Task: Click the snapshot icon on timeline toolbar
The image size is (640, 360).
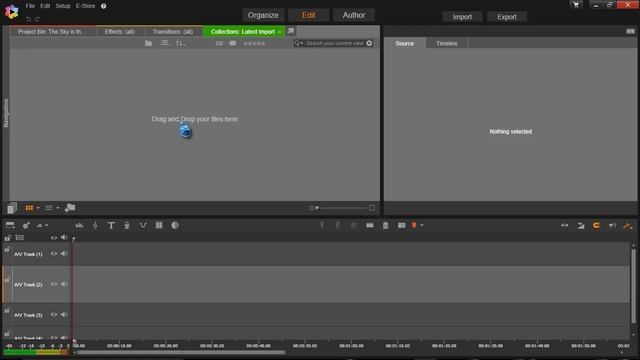Action: click(x=402, y=225)
